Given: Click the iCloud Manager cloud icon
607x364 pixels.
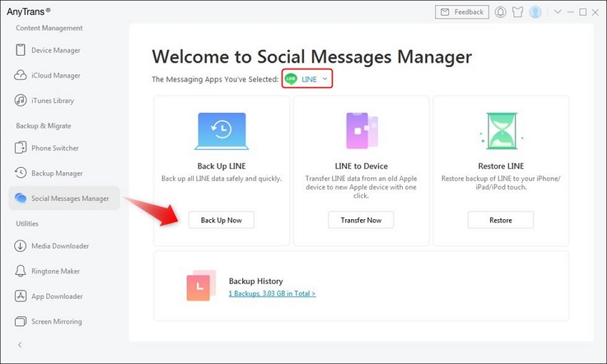Looking at the screenshot, I should (x=21, y=75).
